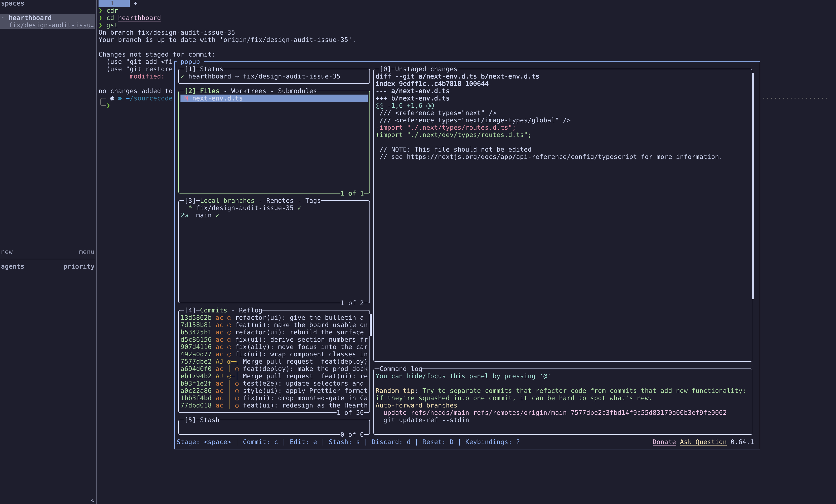Click the Commits panel scrollbar thumb
Screen dimensions: 836x504
(x=370, y=325)
